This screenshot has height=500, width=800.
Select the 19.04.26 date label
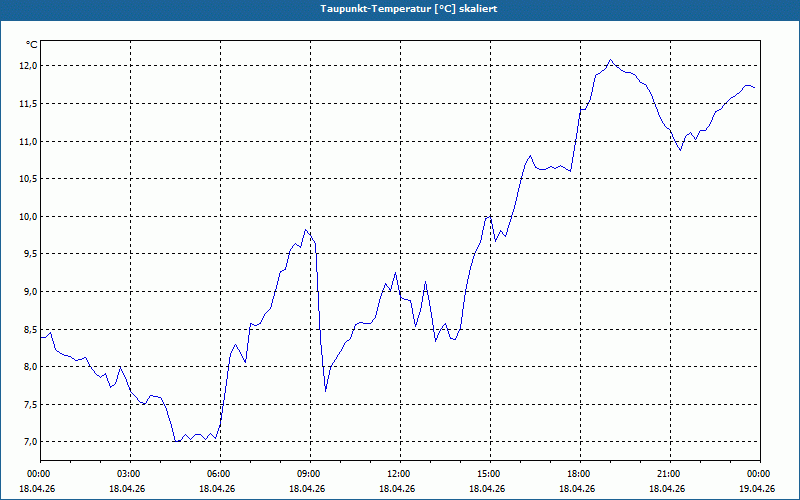coord(757,488)
